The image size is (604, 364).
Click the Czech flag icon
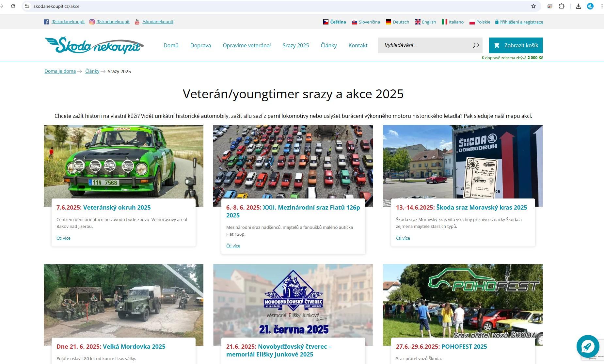coord(326,22)
